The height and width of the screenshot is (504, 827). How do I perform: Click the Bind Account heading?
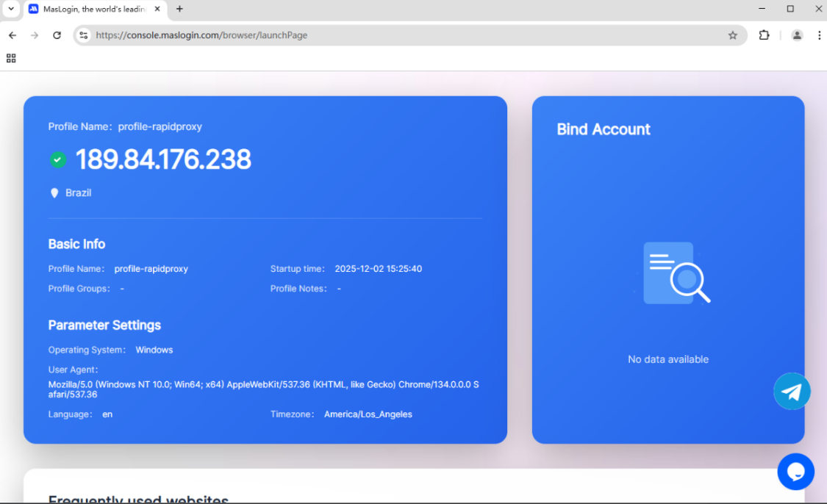point(604,129)
